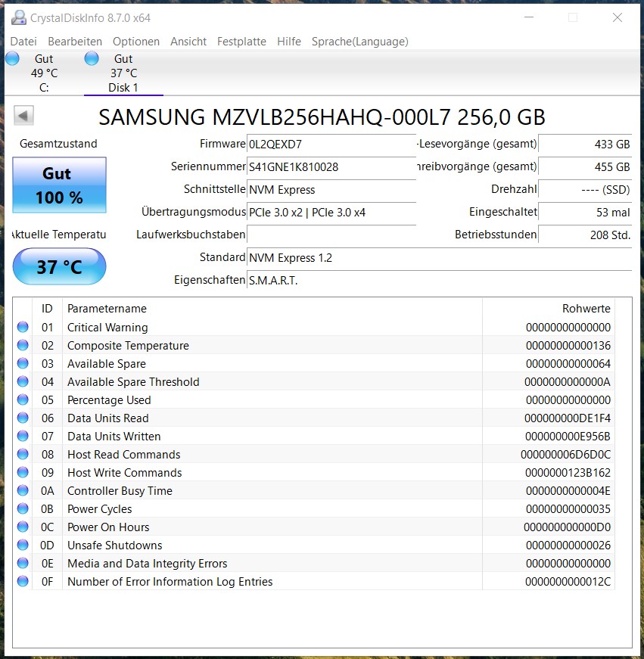Switch to the Disk 1 drive tab
The image size is (644, 659).
click(123, 73)
